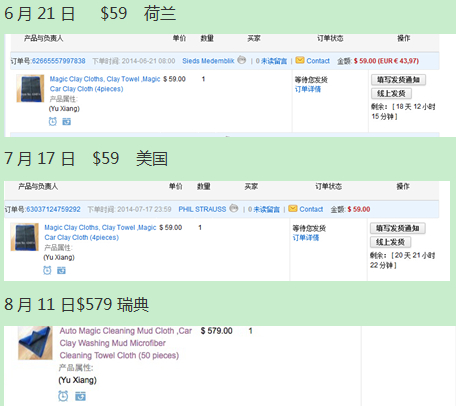Open Auto Magic Cleaning Mud Cloth product link
The width and height of the screenshot is (456, 406).
tap(126, 343)
